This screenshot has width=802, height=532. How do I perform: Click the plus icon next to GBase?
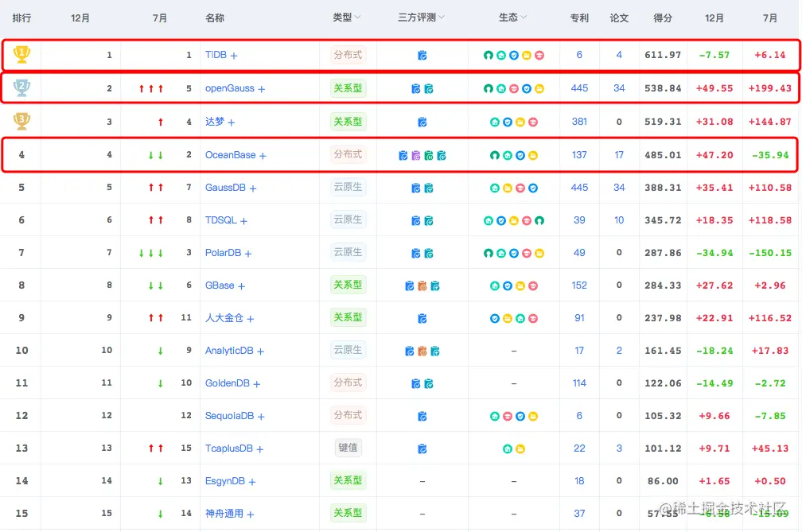pyautogui.click(x=241, y=286)
